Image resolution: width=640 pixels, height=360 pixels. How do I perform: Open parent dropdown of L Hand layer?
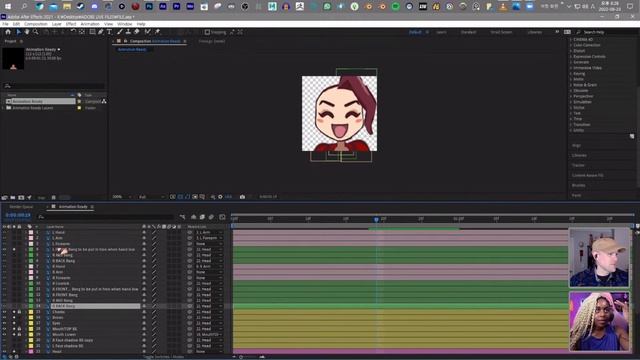(x=209, y=232)
